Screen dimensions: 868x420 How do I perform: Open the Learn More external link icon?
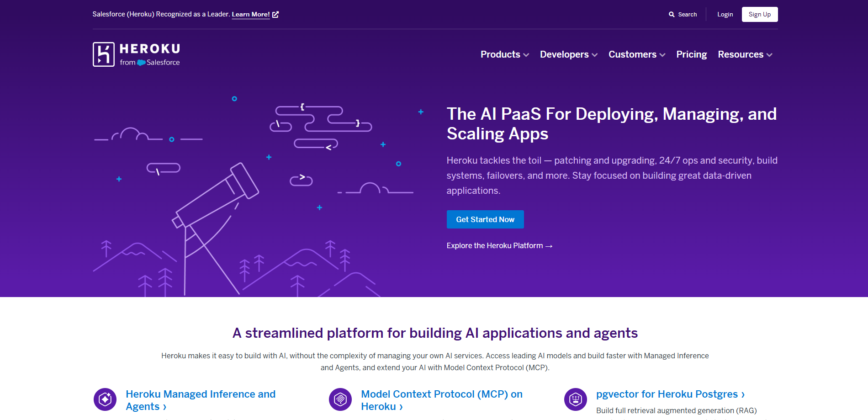[x=275, y=14]
